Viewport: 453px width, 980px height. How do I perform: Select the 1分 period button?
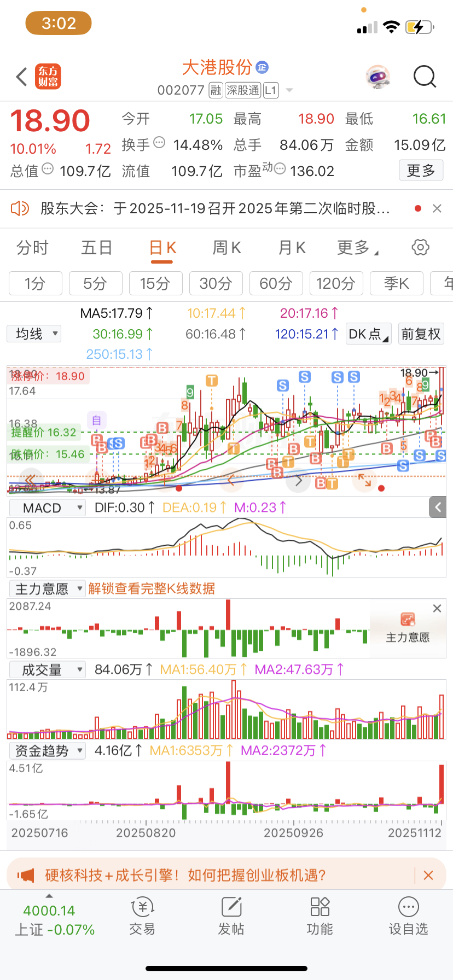coord(36,283)
